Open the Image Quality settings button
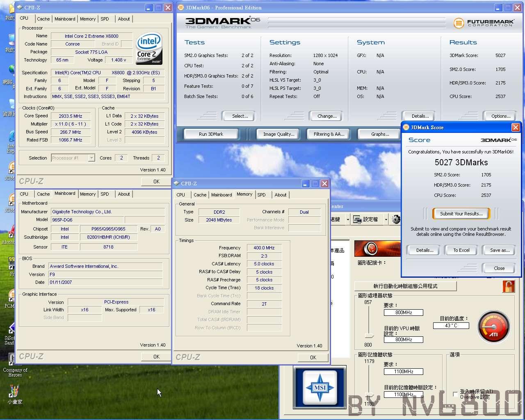This screenshot has width=525, height=420. pos(278,134)
